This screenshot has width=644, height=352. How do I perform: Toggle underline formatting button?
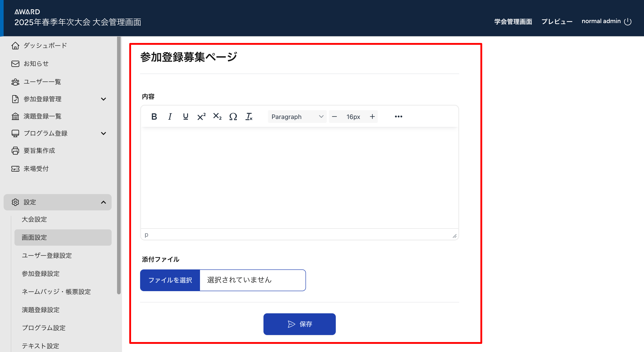pos(186,117)
